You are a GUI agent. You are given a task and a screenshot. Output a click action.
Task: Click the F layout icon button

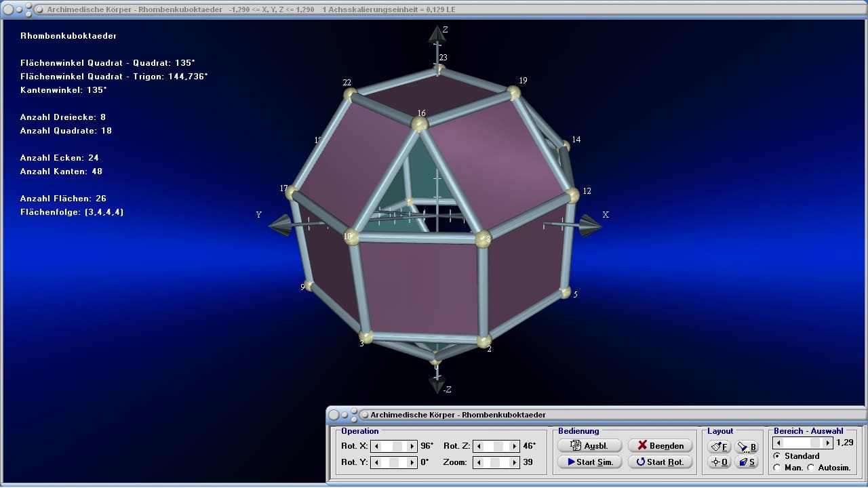click(x=718, y=447)
